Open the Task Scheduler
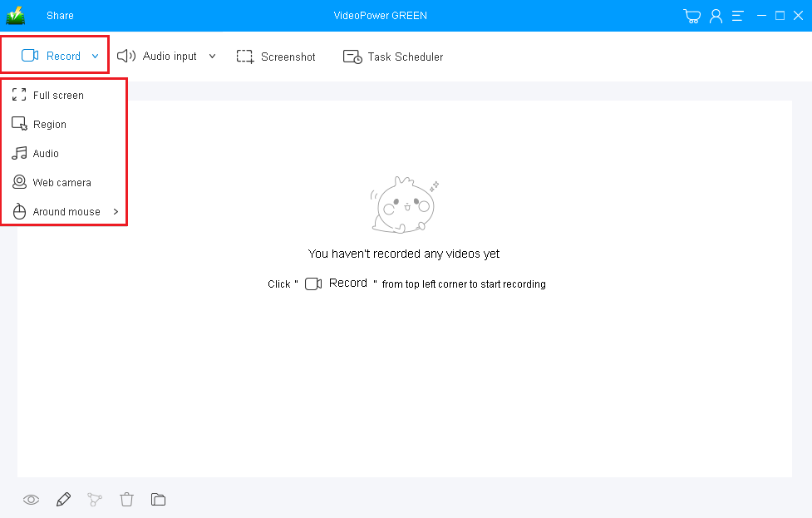812x518 pixels. tap(392, 56)
